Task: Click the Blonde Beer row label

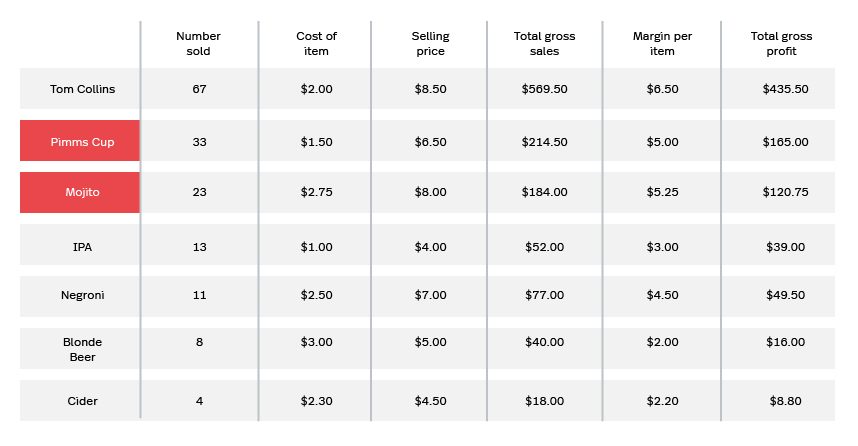Action: [x=83, y=349]
